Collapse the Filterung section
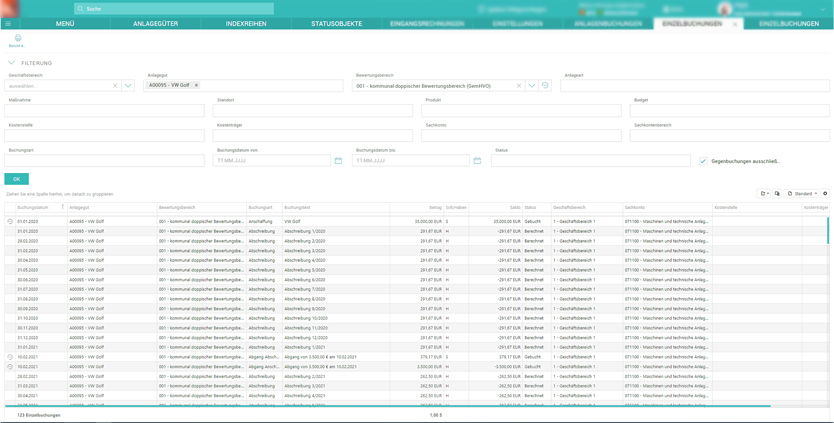This screenshot has width=834, height=423. point(11,63)
